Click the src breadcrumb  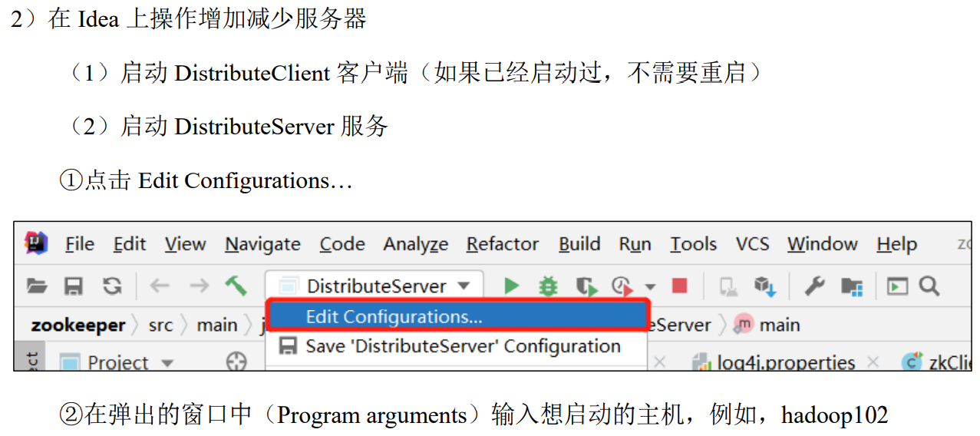pos(160,325)
